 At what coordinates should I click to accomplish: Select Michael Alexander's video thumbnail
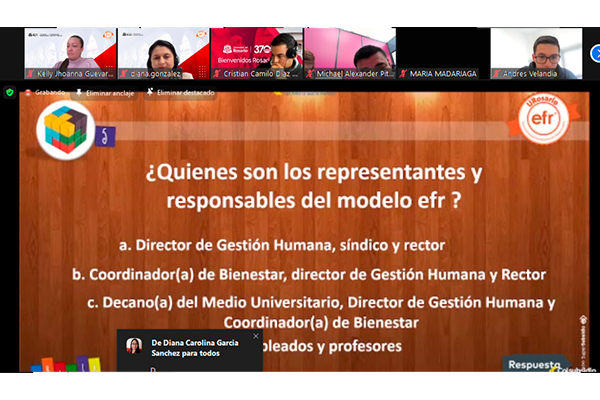point(348,53)
